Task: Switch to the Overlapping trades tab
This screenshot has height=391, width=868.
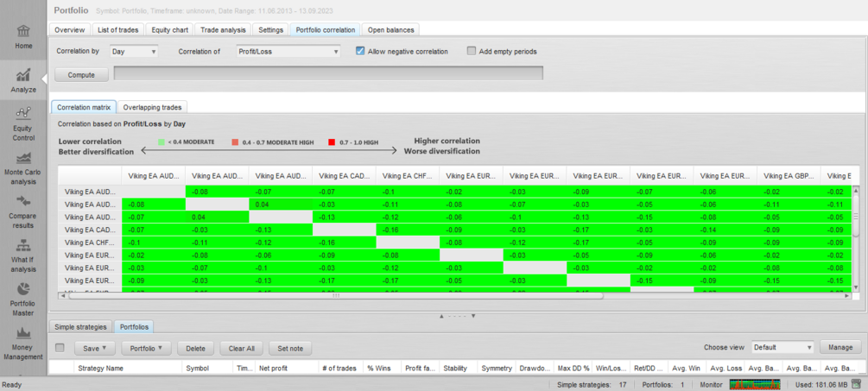Action: click(x=152, y=107)
